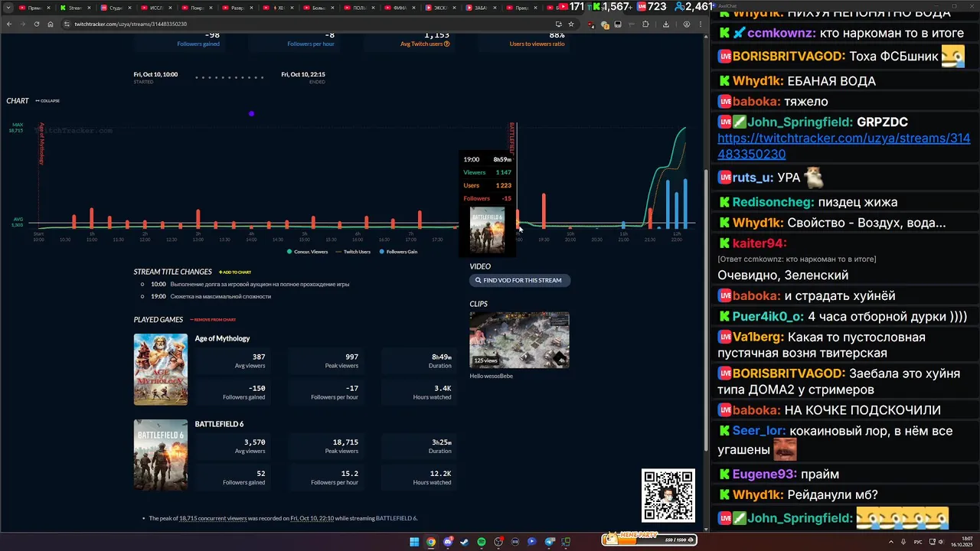980x551 pixels.
Task: Open browser extensions puzzle icon
Action: [645, 24]
